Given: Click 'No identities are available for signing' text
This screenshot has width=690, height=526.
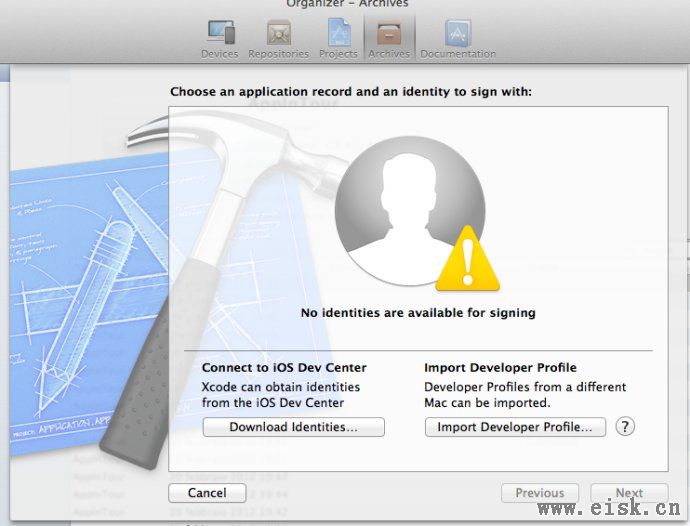Looking at the screenshot, I should click(x=418, y=313).
